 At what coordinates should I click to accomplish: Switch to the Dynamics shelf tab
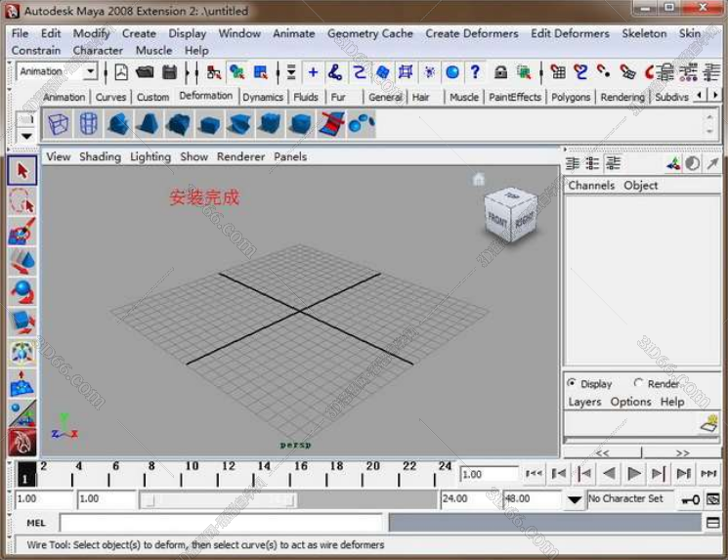(x=263, y=97)
